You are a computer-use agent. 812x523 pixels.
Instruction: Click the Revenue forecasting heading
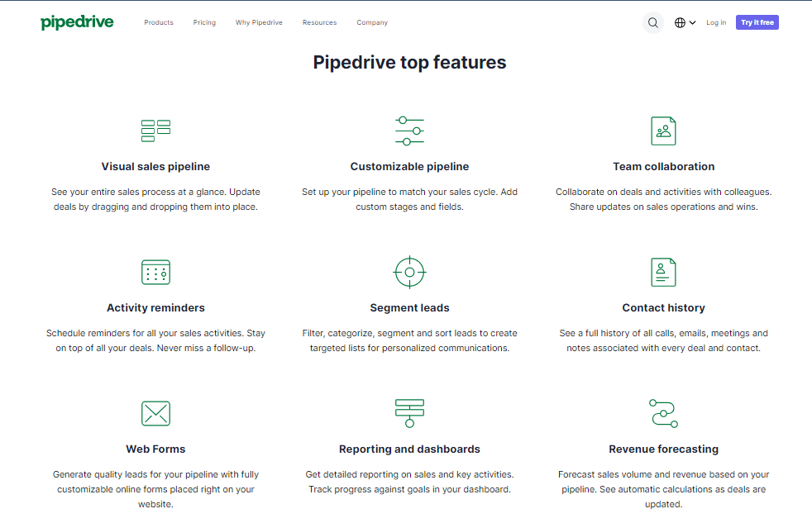pos(663,449)
